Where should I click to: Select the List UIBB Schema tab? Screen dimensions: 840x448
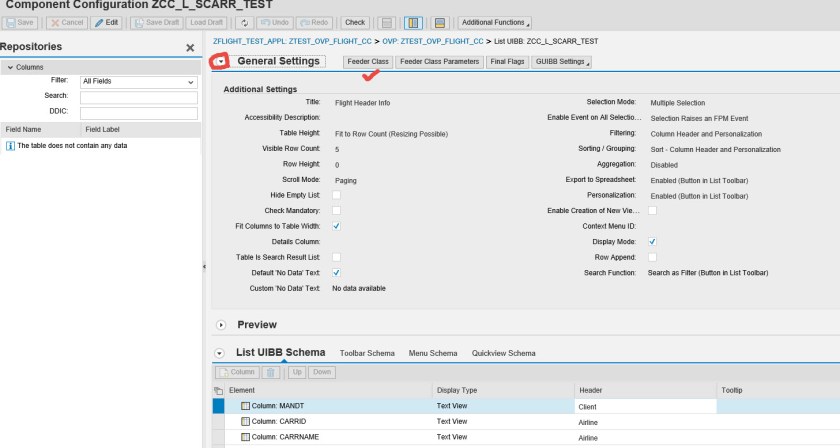click(281, 352)
